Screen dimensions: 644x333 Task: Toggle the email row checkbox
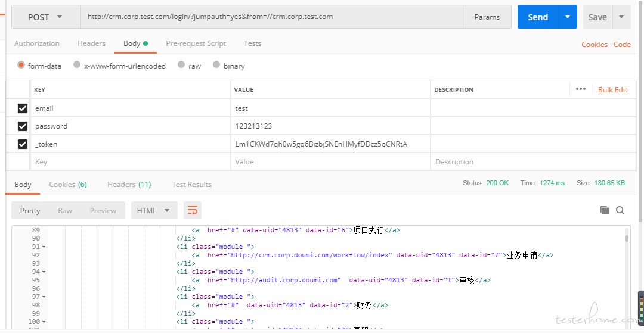[23, 108]
